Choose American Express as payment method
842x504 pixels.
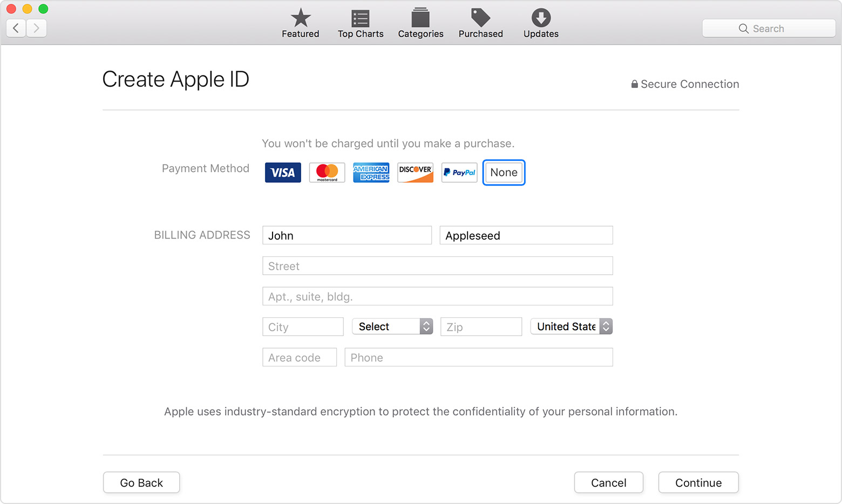[x=371, y=173]
